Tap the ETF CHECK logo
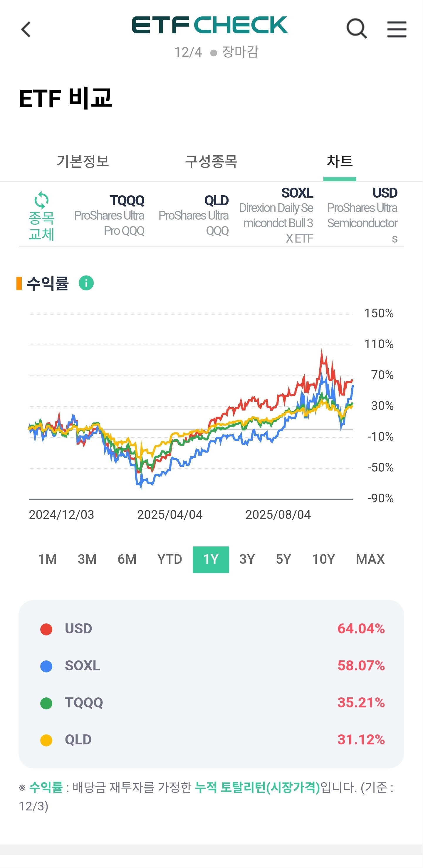The image size is (423, 868). point(210,25)
